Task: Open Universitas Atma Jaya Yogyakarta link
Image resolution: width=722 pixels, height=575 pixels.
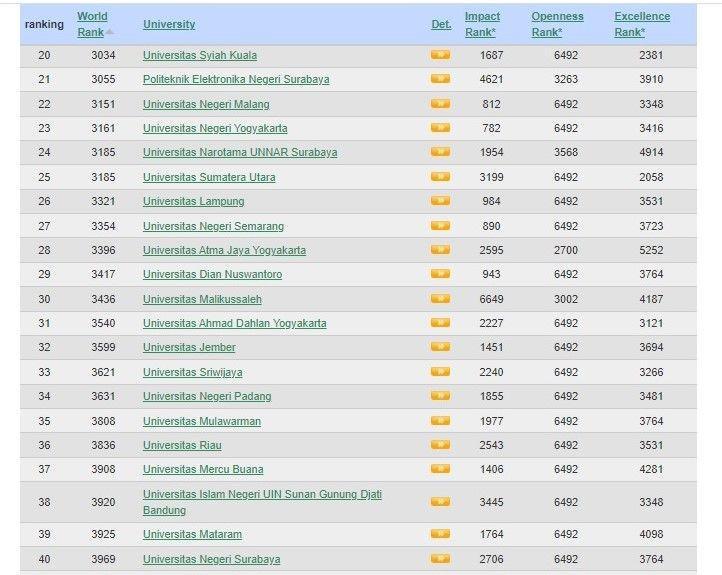Action: point(224,250)
